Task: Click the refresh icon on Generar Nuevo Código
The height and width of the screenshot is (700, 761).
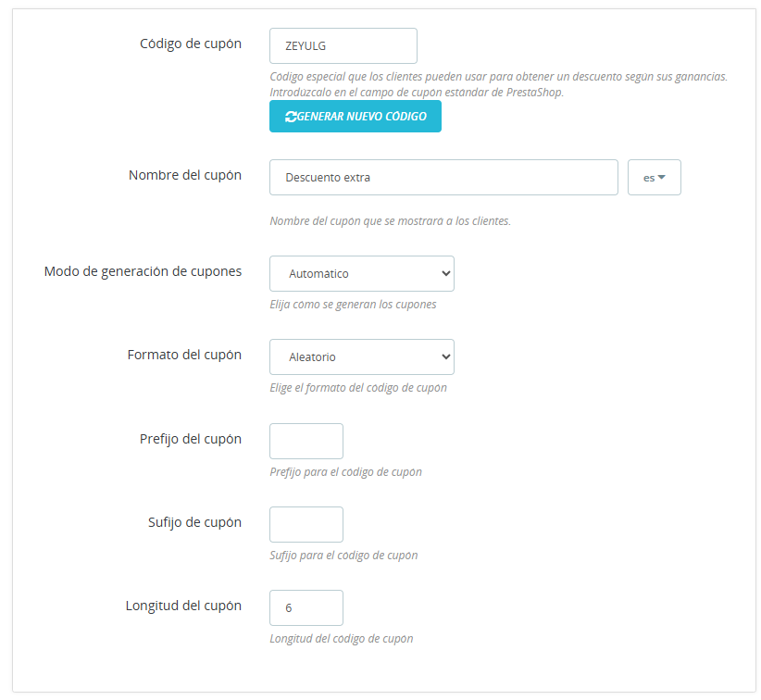Action: [x=291, y=117]
